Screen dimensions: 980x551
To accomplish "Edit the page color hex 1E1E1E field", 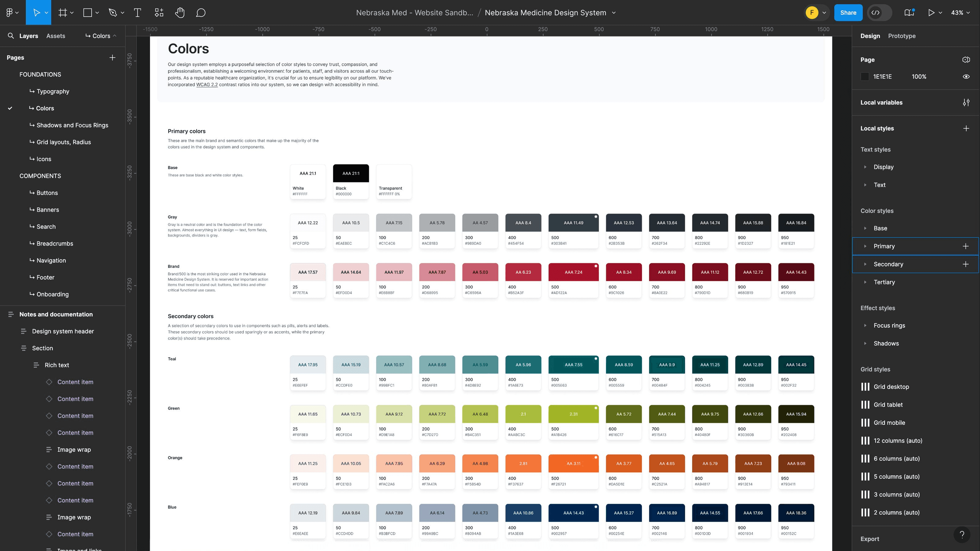I will 882,77.
